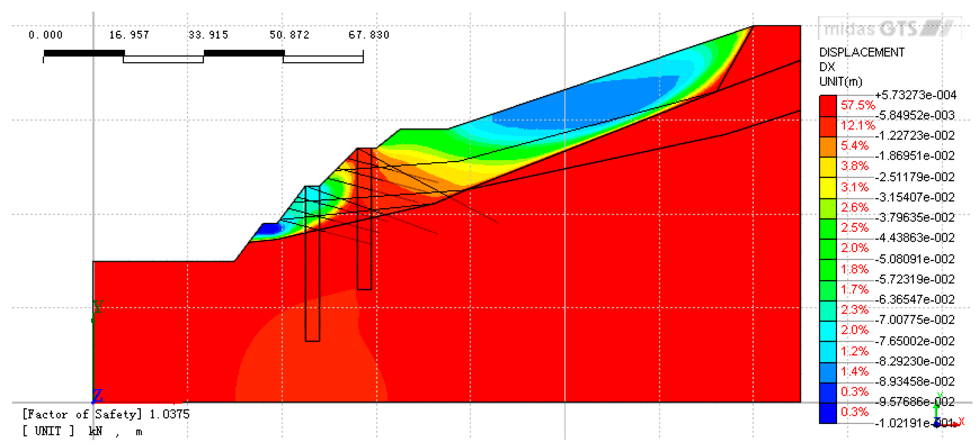980x448 pixels.
Task: Click the DX component label
Action: [827, 67]
